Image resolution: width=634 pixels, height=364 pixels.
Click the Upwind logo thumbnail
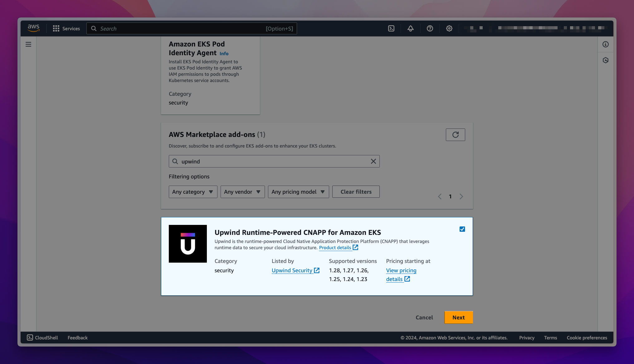coord(188,244)
